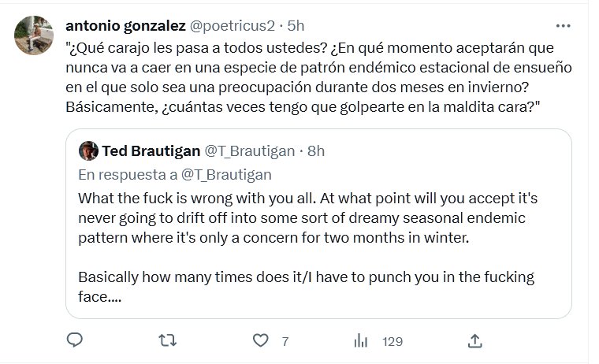Retweet this post with the repost icon

(168, 340)
